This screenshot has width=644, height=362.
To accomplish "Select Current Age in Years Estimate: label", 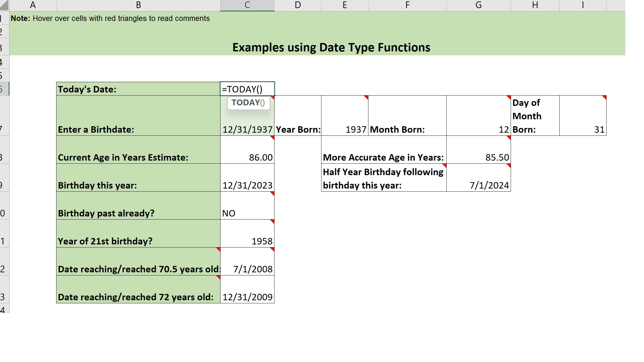I will (x=138, y=150).
